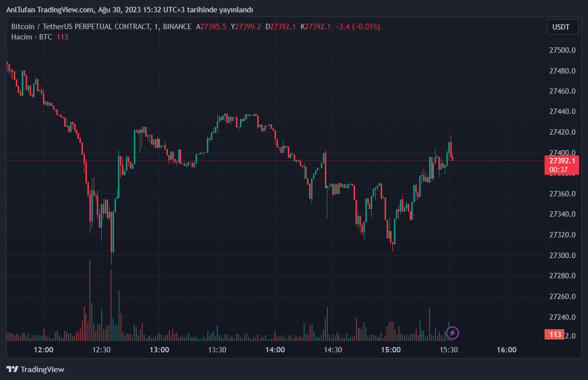
Task: Click the 12:00 time axis label
Action: 43,350
